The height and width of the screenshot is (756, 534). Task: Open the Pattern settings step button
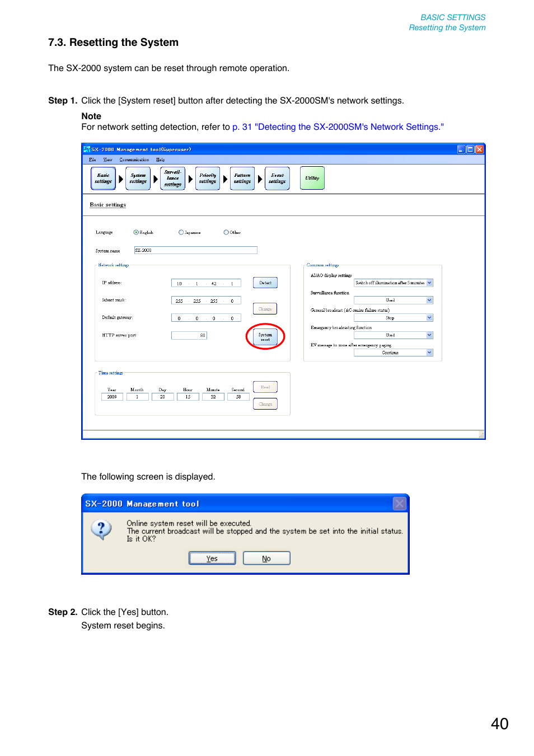[242, 179]
